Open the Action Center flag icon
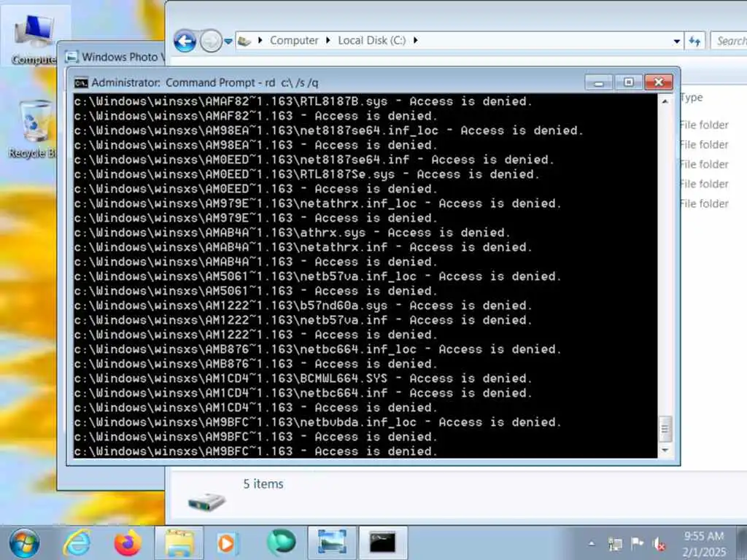 tap(636, 543)
